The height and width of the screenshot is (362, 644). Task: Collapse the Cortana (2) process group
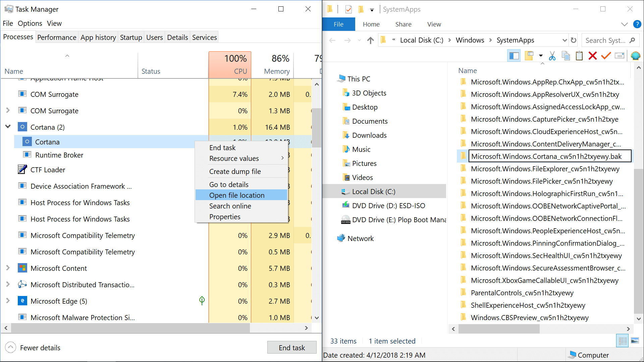[8, 127]
